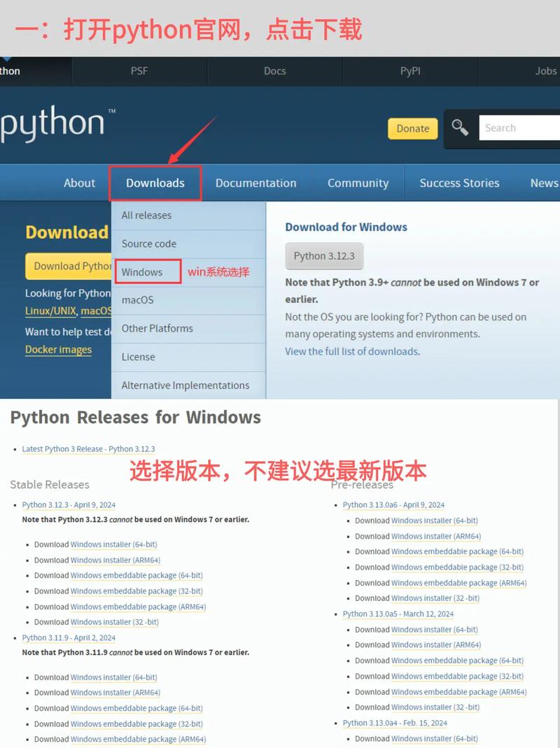Viewport: 560px width, 748px height.
Task: Click the Docker images link
Action: pos(58,349)
